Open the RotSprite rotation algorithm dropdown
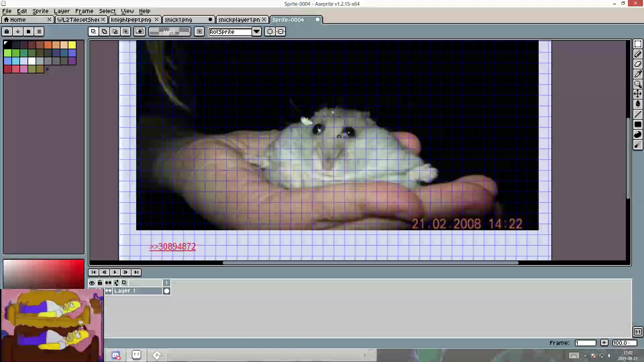Screen dimensions: 644x362 click(257, 32)
